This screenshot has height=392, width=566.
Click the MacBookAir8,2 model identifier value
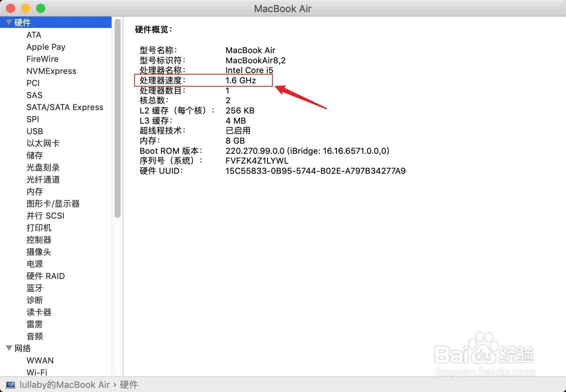(255, 60)
